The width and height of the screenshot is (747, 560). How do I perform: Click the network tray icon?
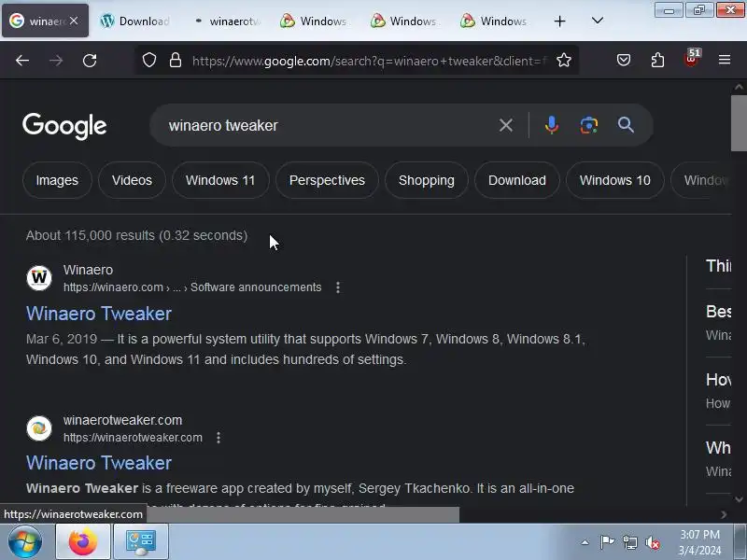[x=629, y=542]
